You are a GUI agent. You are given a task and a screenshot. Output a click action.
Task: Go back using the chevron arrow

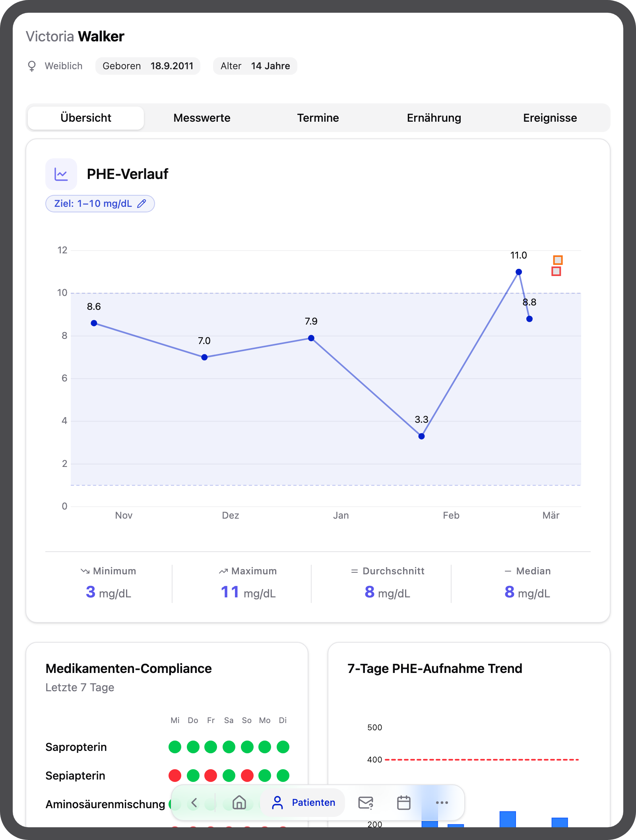194,803
